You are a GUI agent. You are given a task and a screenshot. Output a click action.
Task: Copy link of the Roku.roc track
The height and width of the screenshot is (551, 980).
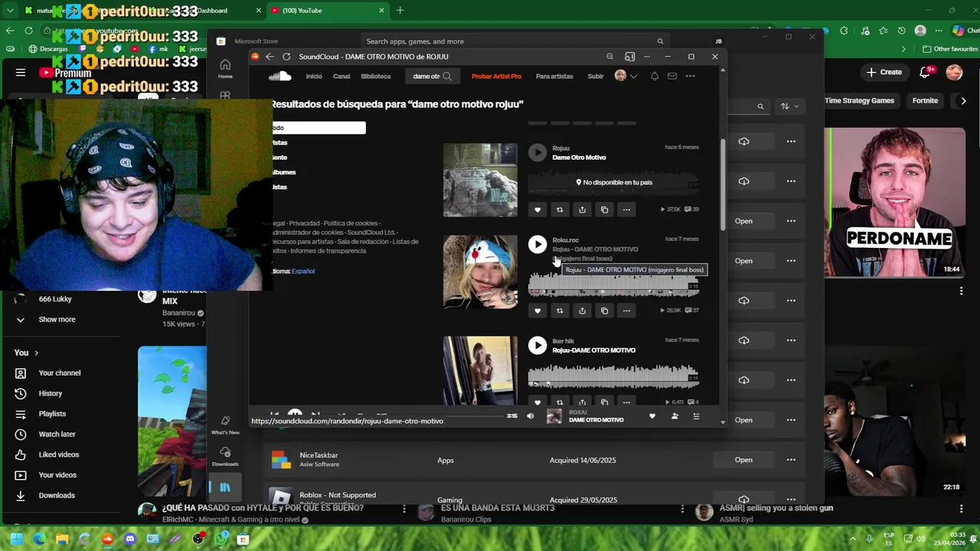[x=604, y=311]
